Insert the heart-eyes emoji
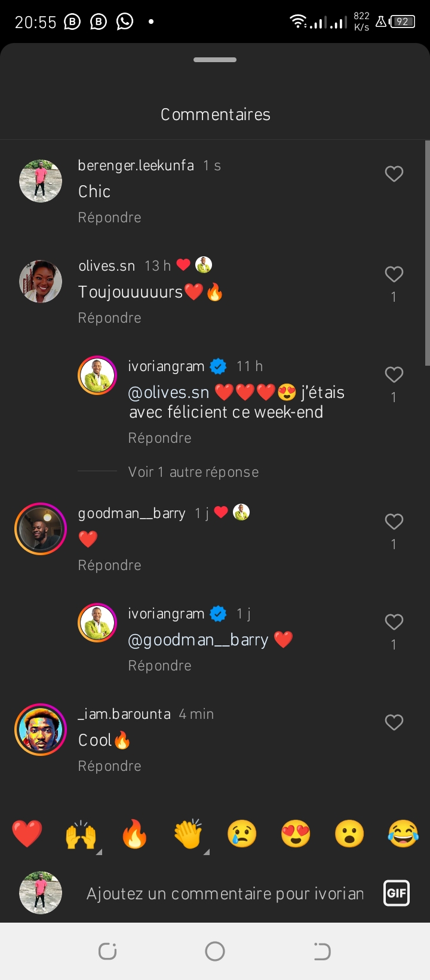The image size is (430, 980). point(296,834)
